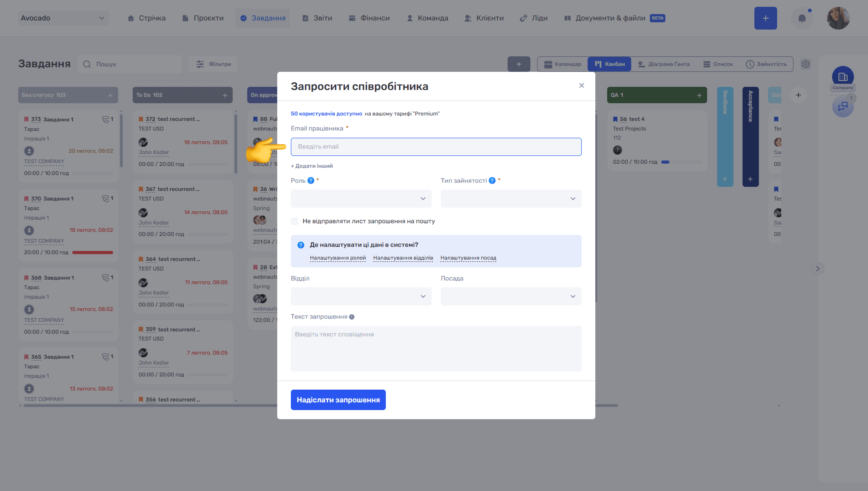Add a card to To Do column
Viewport: 868px width, 491px height.
[225, 95]
